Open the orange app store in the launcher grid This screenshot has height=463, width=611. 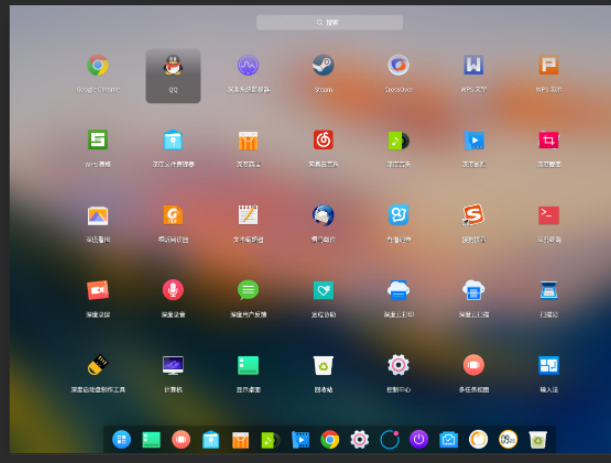pos(248,140)
